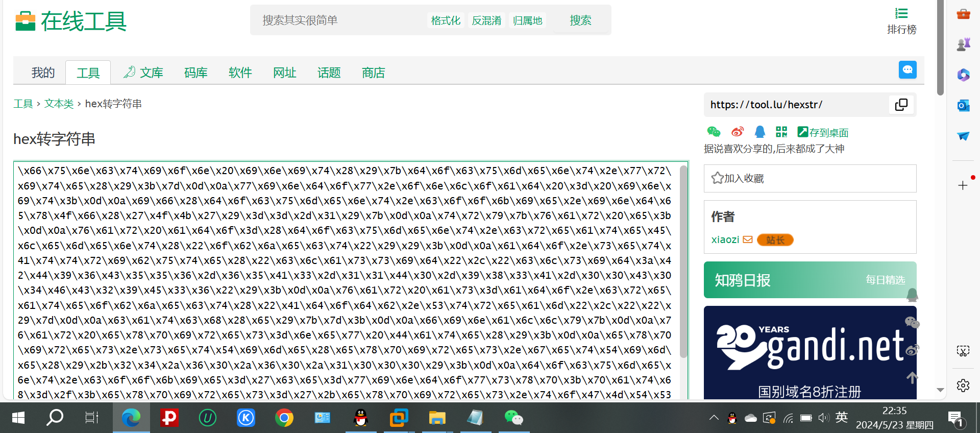Click 文本类 breadcrumb link

click(x=59, y=104)
